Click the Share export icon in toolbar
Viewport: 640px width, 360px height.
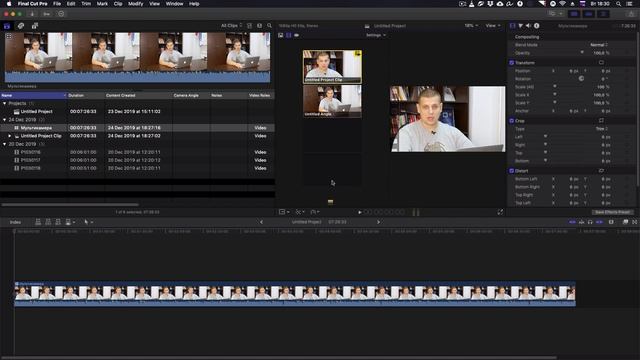click(x=631, y=14)
